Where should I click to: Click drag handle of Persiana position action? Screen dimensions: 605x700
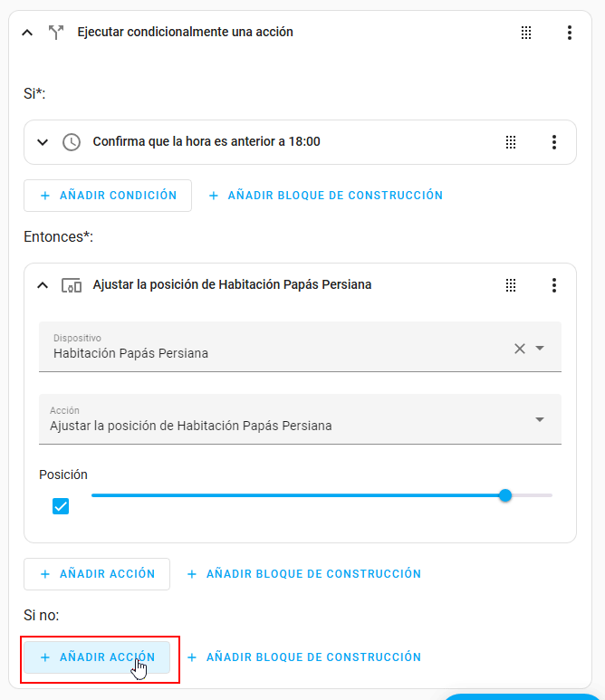(511, 285)
